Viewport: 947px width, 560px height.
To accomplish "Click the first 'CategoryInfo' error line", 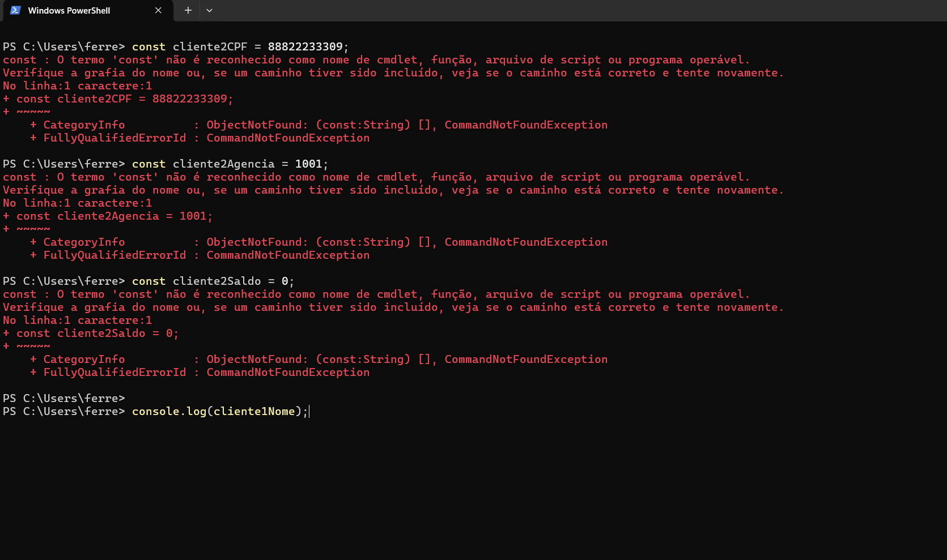I will [319, 125].
